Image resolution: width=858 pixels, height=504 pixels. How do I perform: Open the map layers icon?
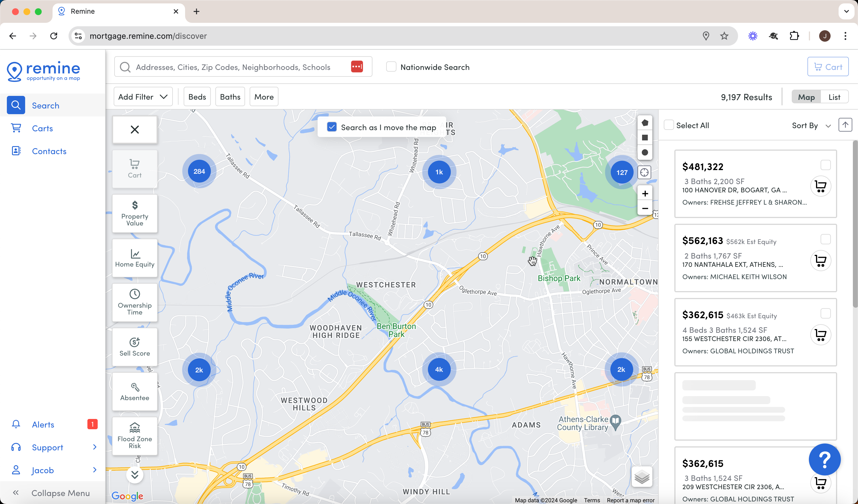coord(642,477)
